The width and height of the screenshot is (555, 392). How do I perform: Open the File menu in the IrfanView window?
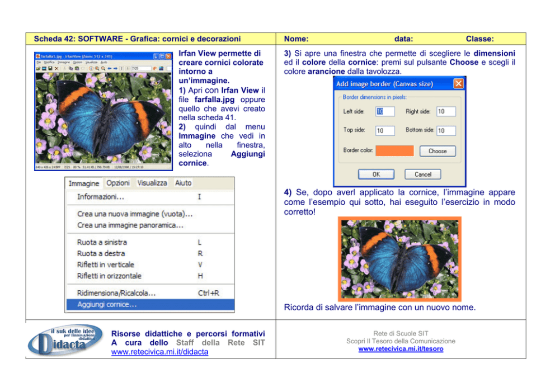coord(39,62)
